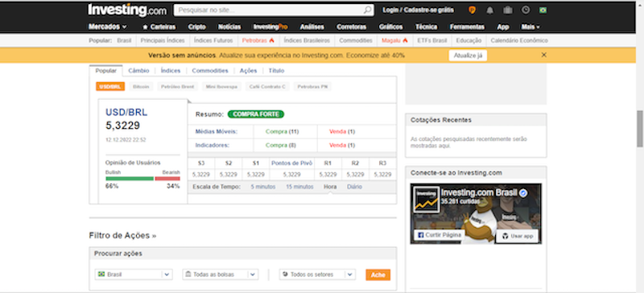Open the App menu item

point(503,27)
